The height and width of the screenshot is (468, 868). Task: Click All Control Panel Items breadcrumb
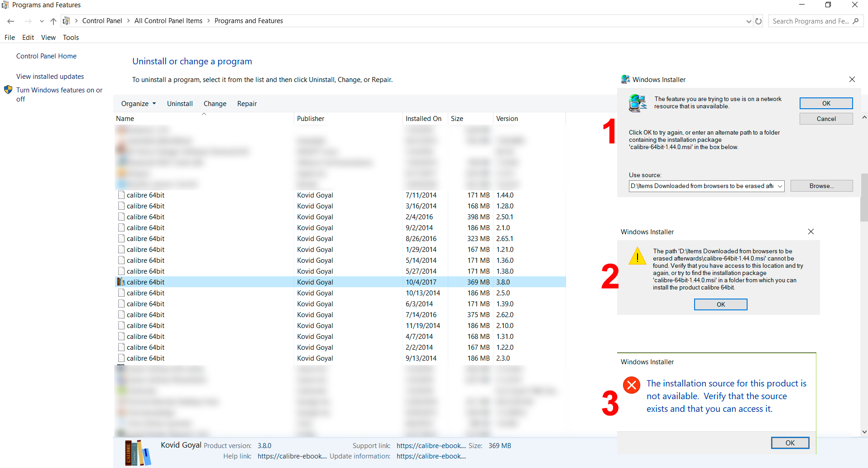click(x=168, y=21)
